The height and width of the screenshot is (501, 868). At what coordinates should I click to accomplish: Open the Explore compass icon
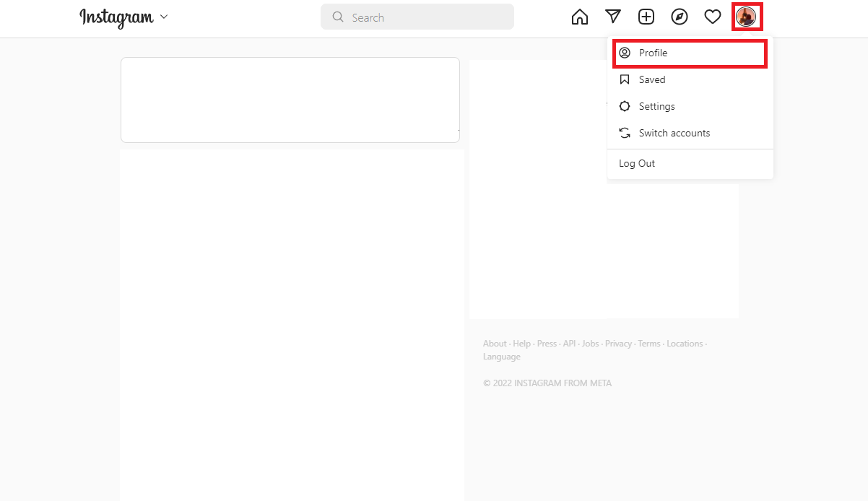pos(680,17)
